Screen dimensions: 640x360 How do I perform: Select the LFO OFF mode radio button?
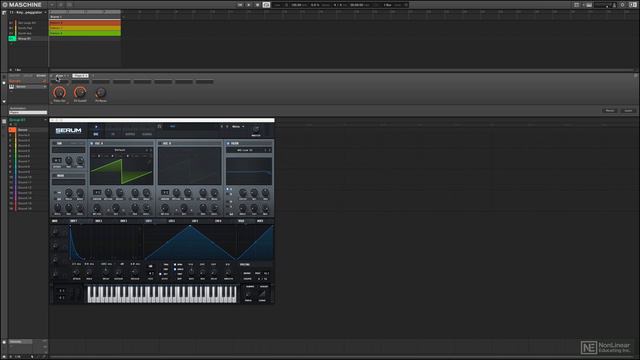(x=160, y=274)
